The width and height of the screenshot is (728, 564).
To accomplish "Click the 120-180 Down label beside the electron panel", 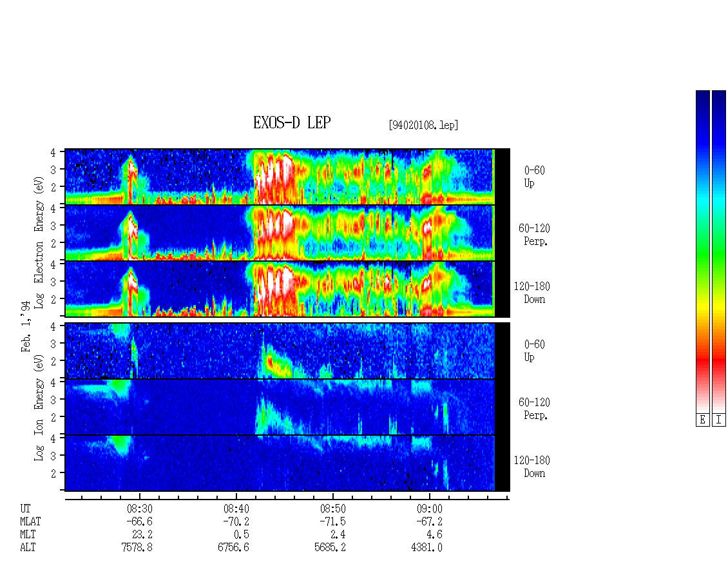I will (532, 293).
